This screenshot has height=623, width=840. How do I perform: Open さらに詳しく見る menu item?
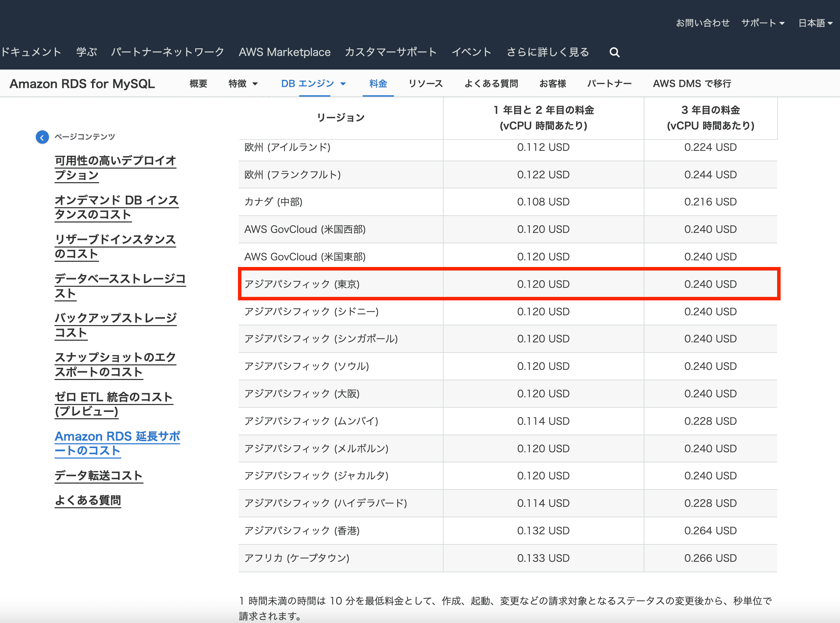(x=547, y=52)
